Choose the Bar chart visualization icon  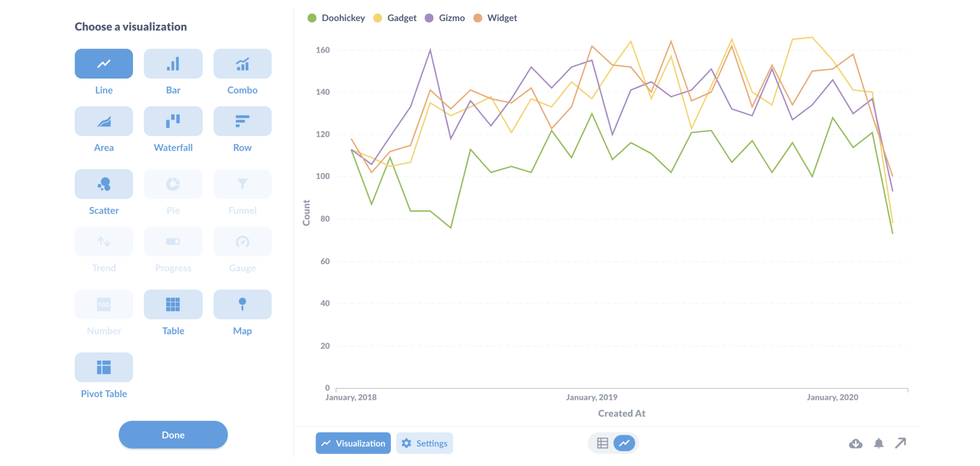click(x=173, y=63)
